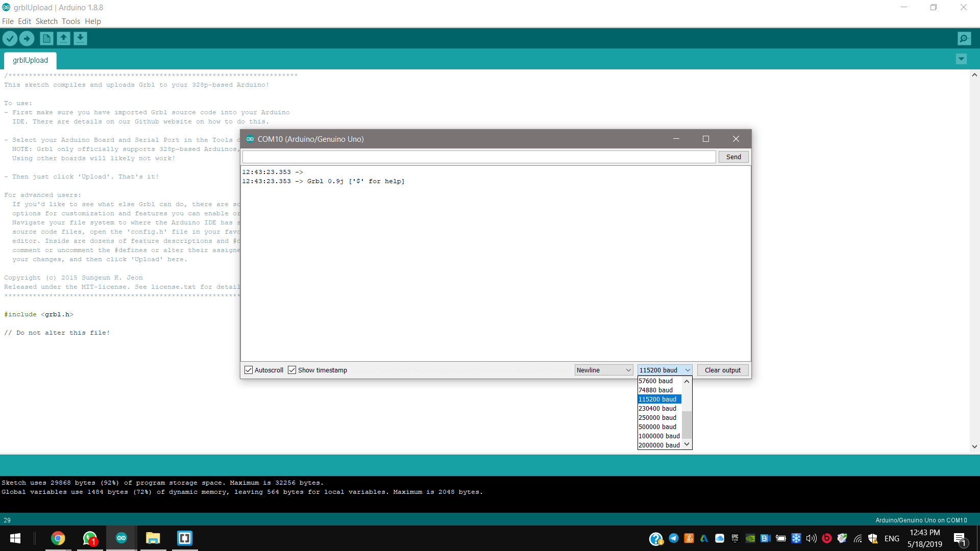Open File Explorer from the taskbar
Screen dimensions: 980x551
tap(153, 538)
